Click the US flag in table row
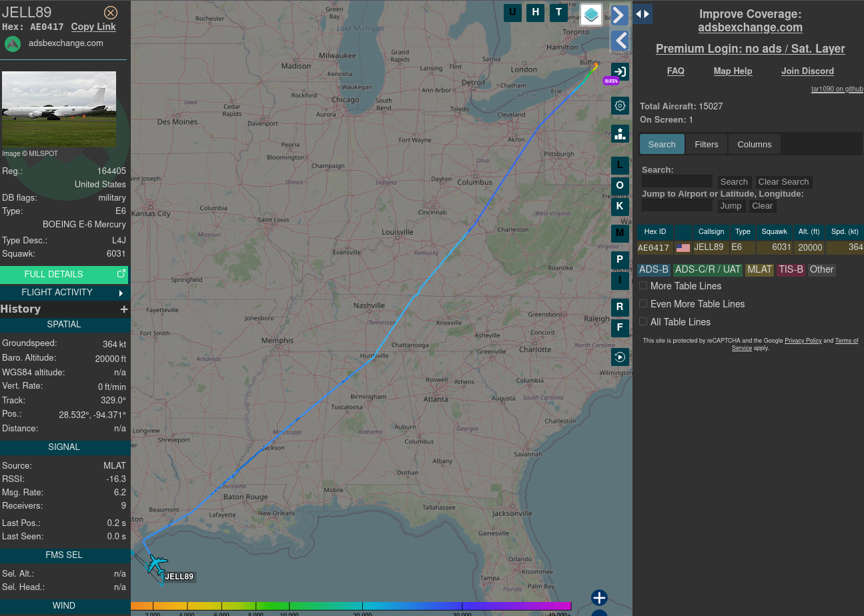 click(x=683, y=247)
